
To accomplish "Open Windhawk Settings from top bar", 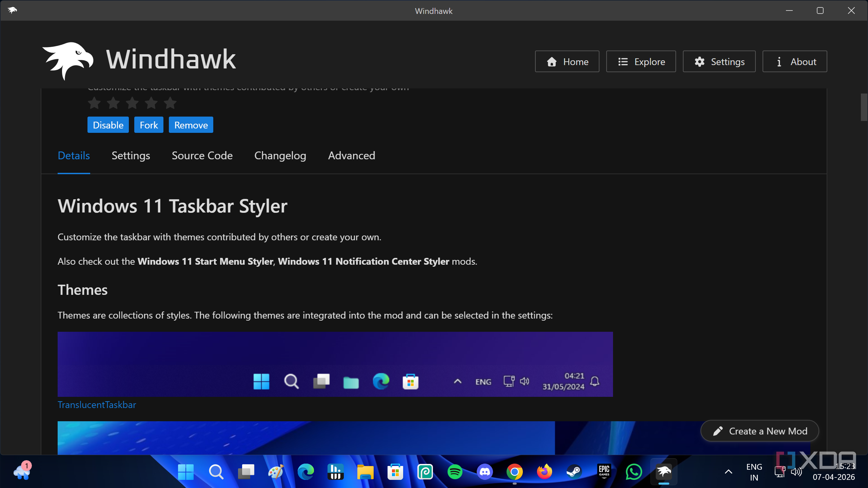I will (x=719, y=61).
